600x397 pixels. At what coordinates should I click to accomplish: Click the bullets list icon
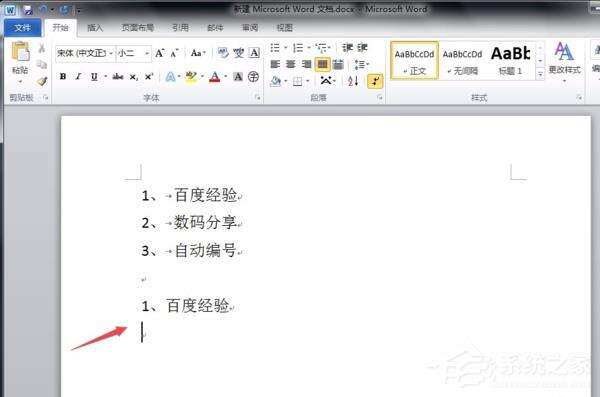click(x=275, y=48)
